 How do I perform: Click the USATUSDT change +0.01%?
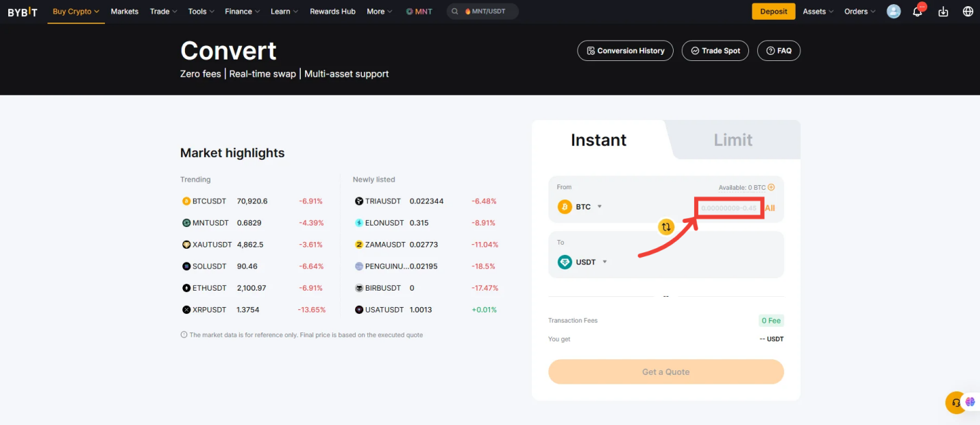[x=485, y=310]
